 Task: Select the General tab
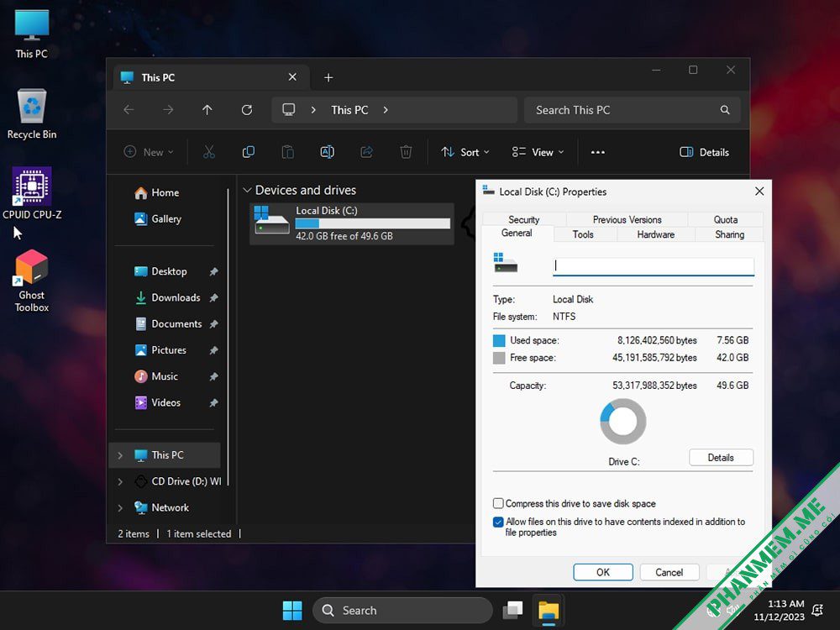coord(517,233)
